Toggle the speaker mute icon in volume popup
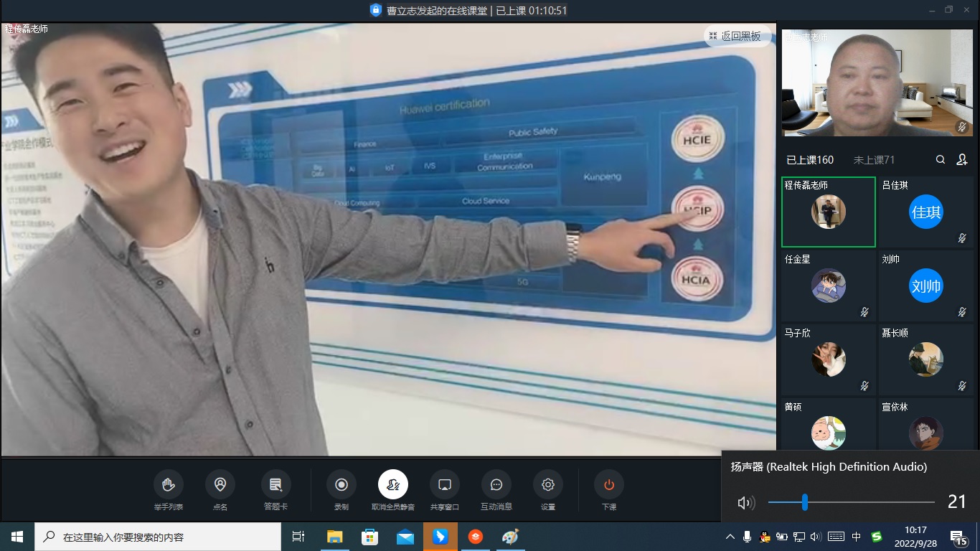Screen dimensions: 980x551 (745, 503)
